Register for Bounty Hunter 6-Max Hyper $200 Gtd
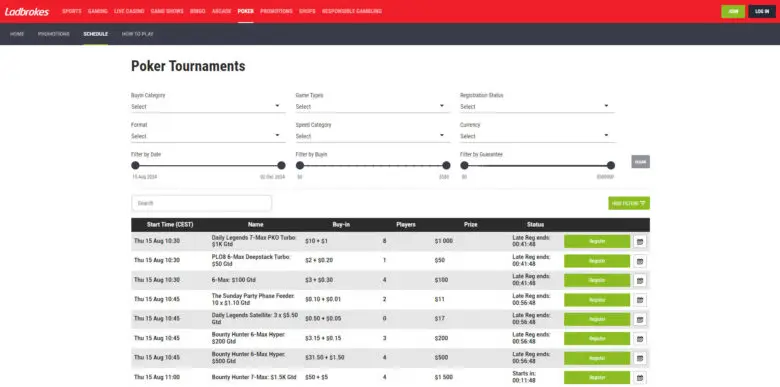This screenshot has height=387, width=780. [x=597, y=339]
